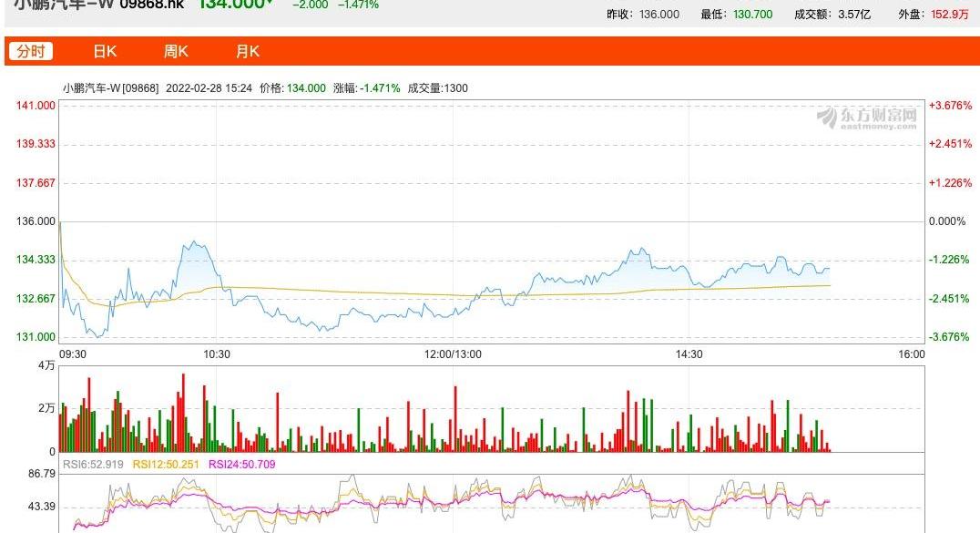Click the 成交量:1300 readout
The height and width of the screenshot is (533, 980).
[x=437, y=88]
